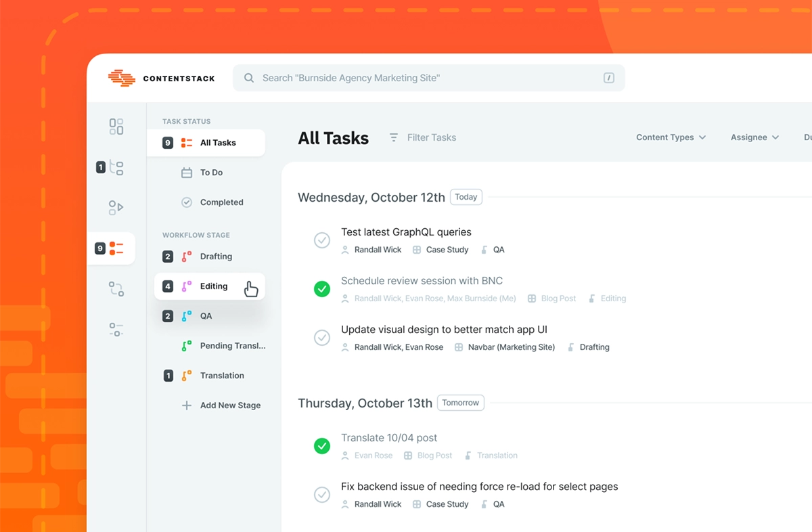The width and height of the screenshot is (812, 532).
Task: Click the All Tasks list icon
Action: coord(187,143)
